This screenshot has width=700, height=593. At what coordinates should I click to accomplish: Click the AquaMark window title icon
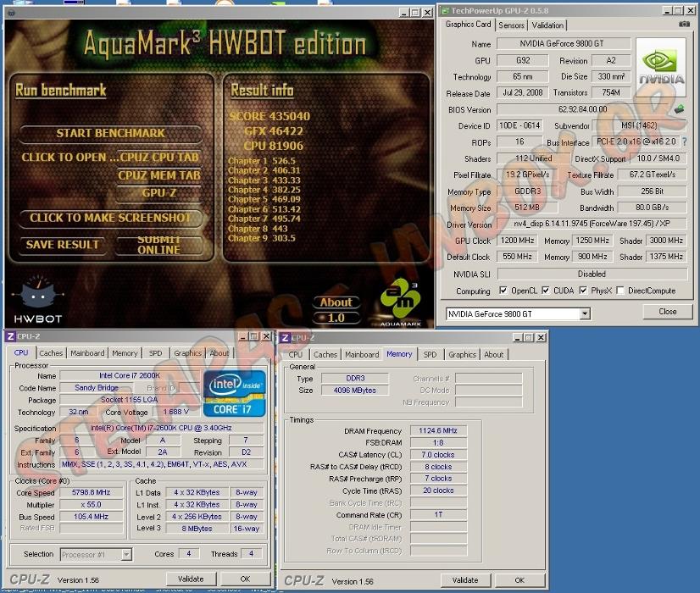(11, 13)
